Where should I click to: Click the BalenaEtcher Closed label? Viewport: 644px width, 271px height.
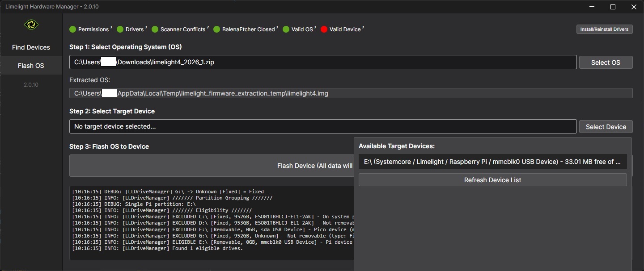pos(249,29)
